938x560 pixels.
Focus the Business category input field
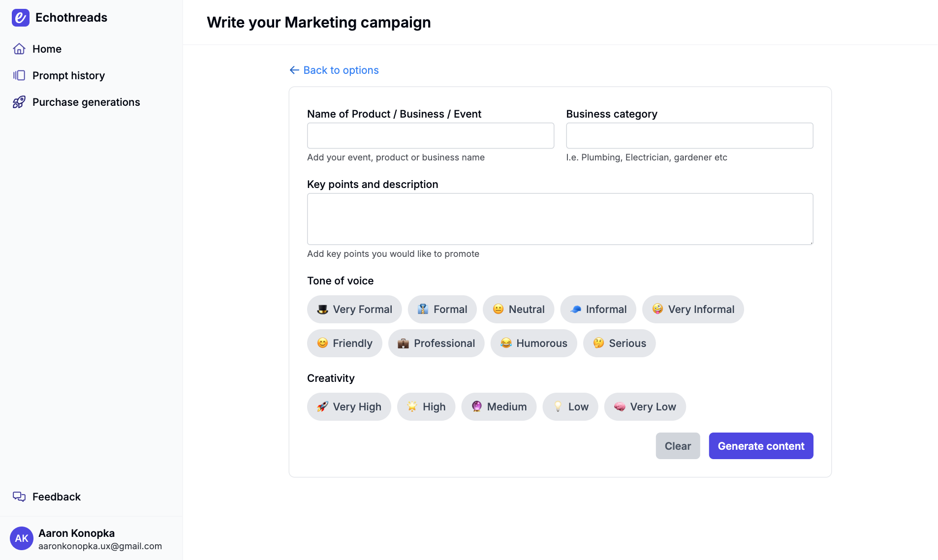tap(689, 135)
